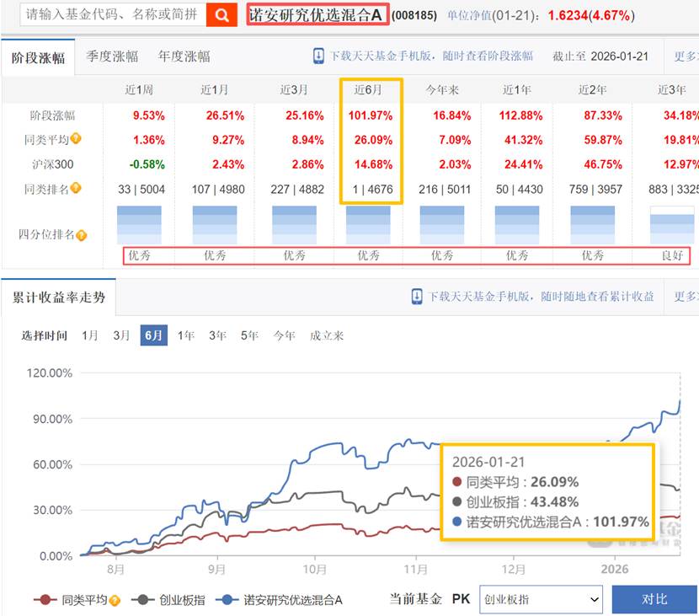Click the phone icon beside 随时随地查看累计收益
Viewport: 699px width, 616px height.
coord(417,296)
